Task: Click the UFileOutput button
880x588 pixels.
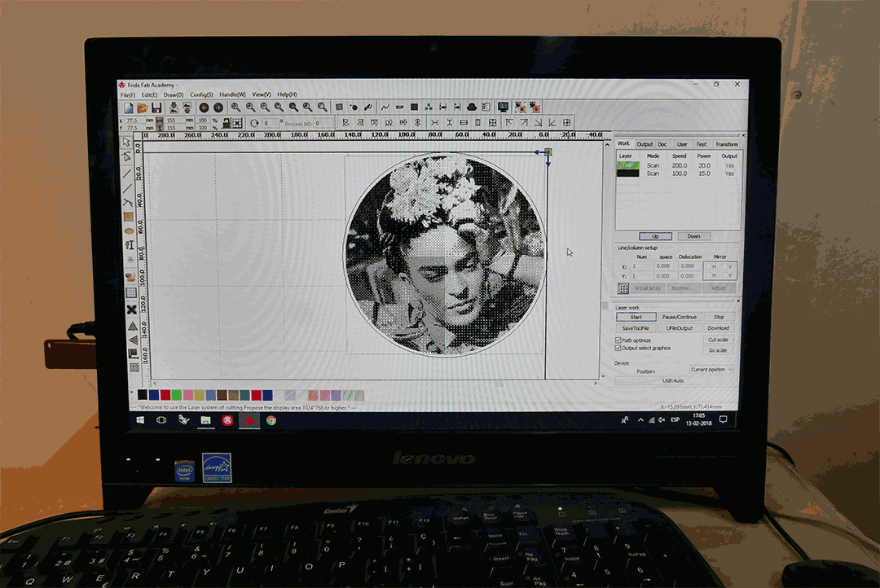Action: tap(679, 328)
